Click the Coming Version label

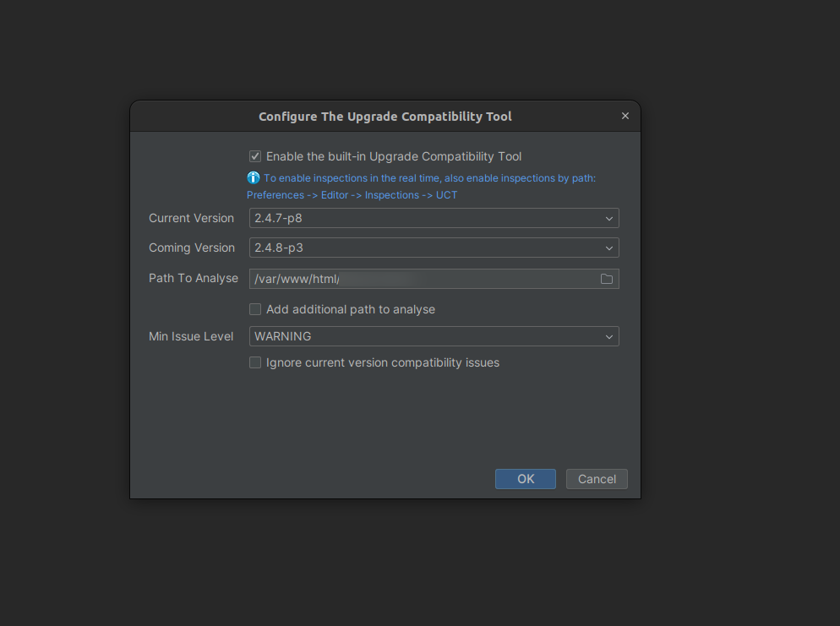click(x=191, y=248)
